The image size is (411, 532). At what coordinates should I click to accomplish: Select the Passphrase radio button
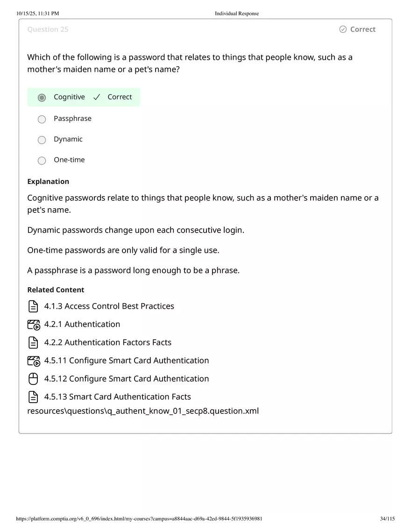coord(42,119)
